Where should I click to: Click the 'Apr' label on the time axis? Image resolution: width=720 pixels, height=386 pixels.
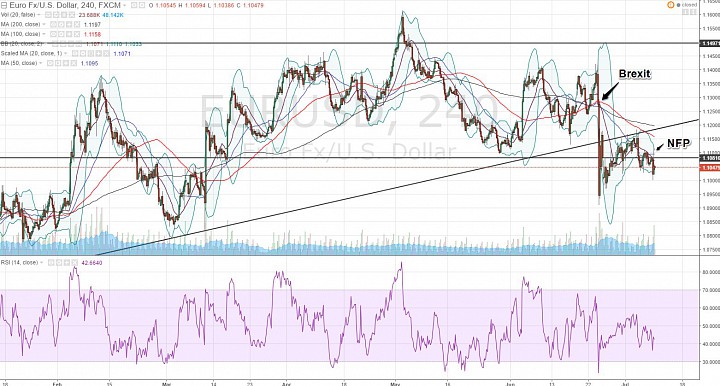tap(286, 383)
